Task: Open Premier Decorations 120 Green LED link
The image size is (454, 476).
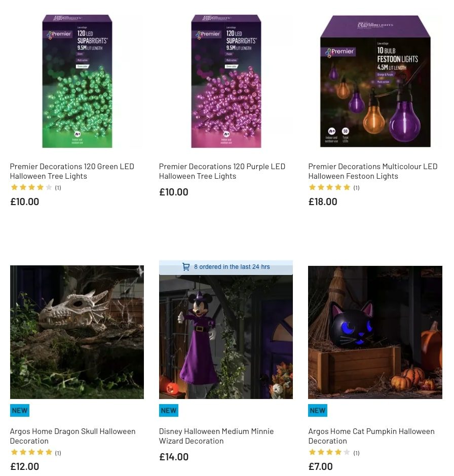Action: click(x=71, y=171)
